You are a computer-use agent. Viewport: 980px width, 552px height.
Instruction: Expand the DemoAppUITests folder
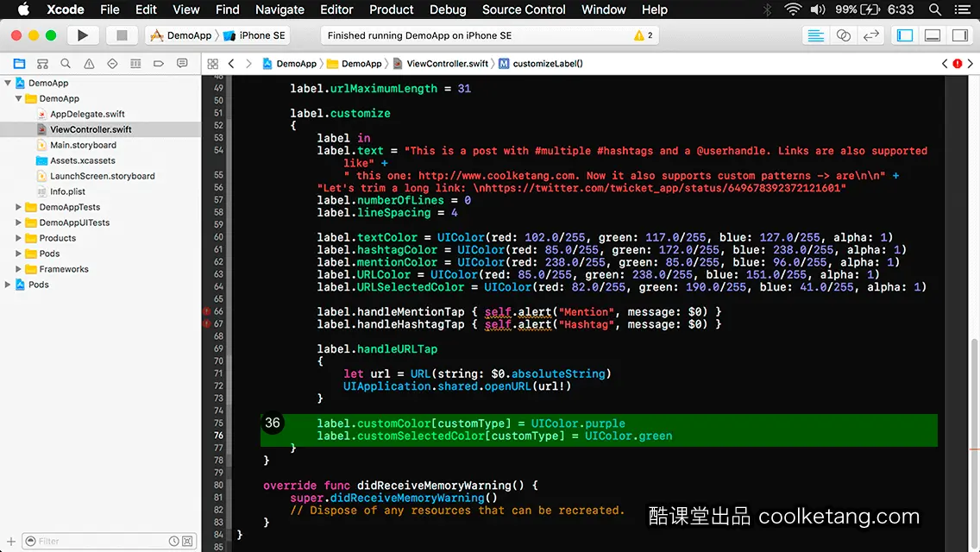coord(18,223)
